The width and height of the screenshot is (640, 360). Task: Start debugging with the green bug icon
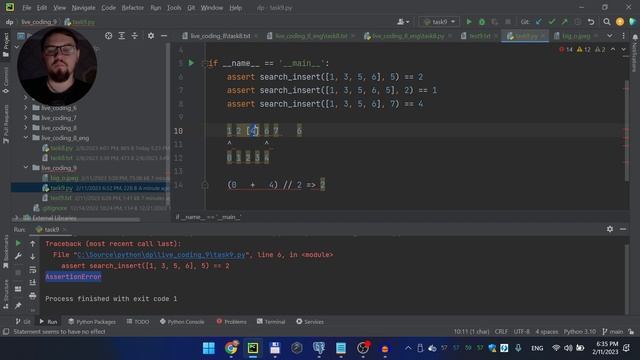click(482, 22)
